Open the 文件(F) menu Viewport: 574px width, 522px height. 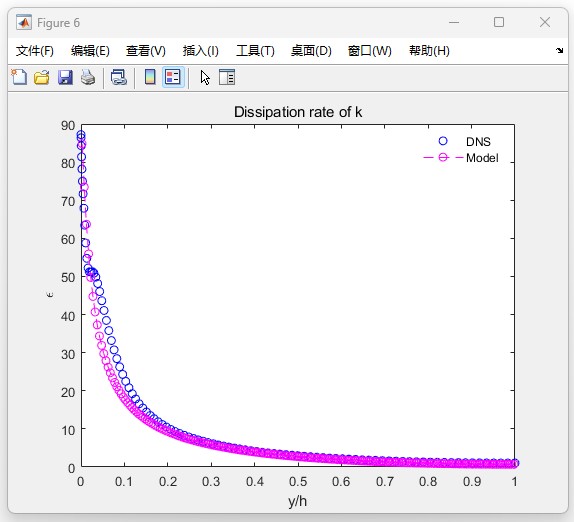coord(35,51)
